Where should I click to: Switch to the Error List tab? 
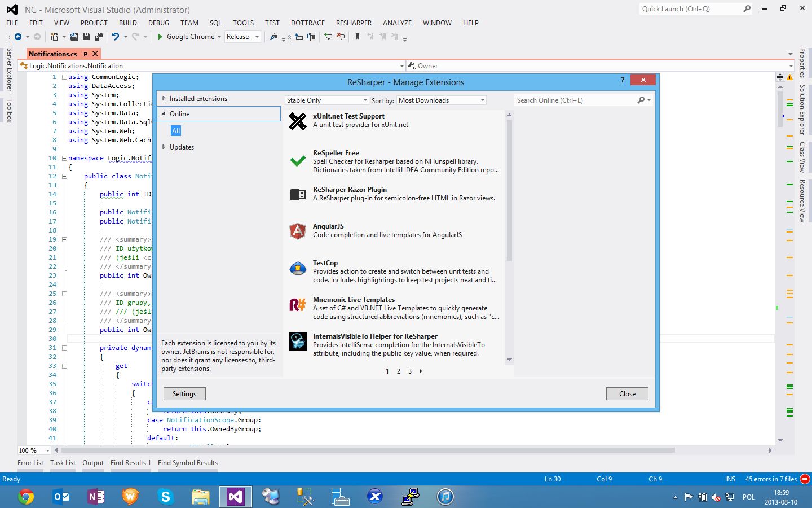click(30, 463)
